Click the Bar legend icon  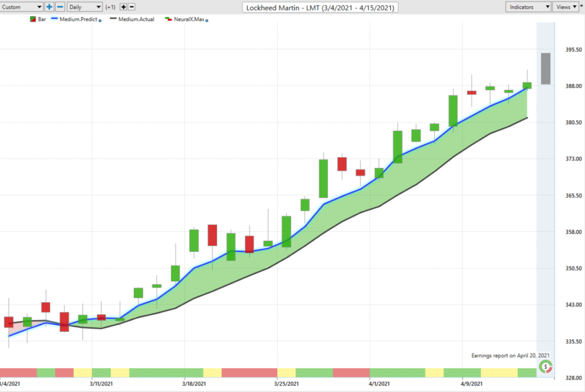pos(33,19)
